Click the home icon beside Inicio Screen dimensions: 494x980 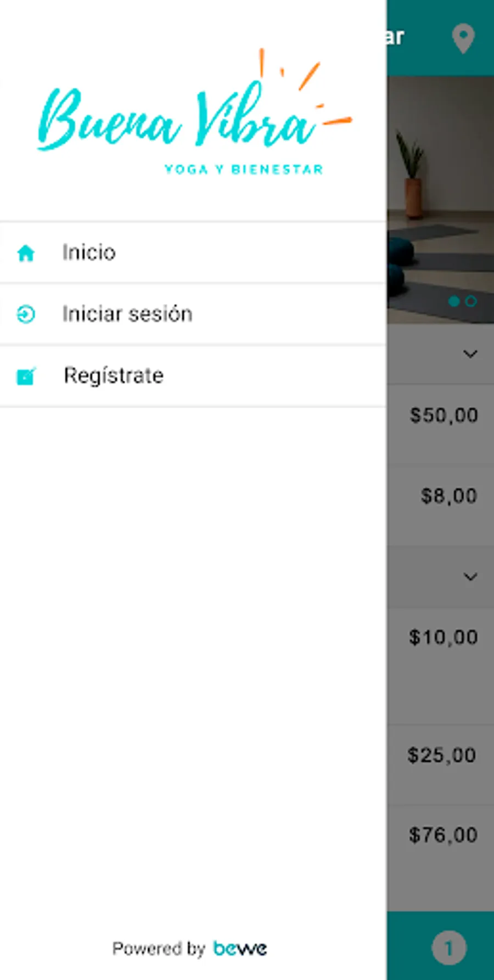[26, 253]
